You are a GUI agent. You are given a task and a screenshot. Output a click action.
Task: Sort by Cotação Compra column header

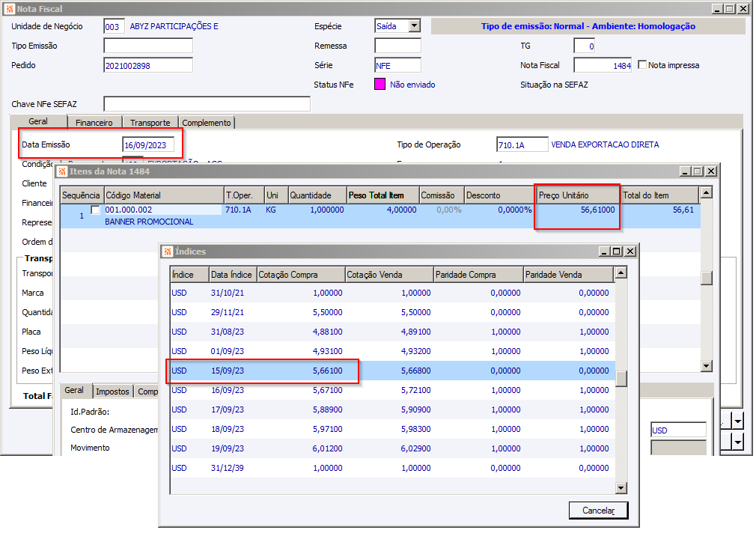[300, 274]
